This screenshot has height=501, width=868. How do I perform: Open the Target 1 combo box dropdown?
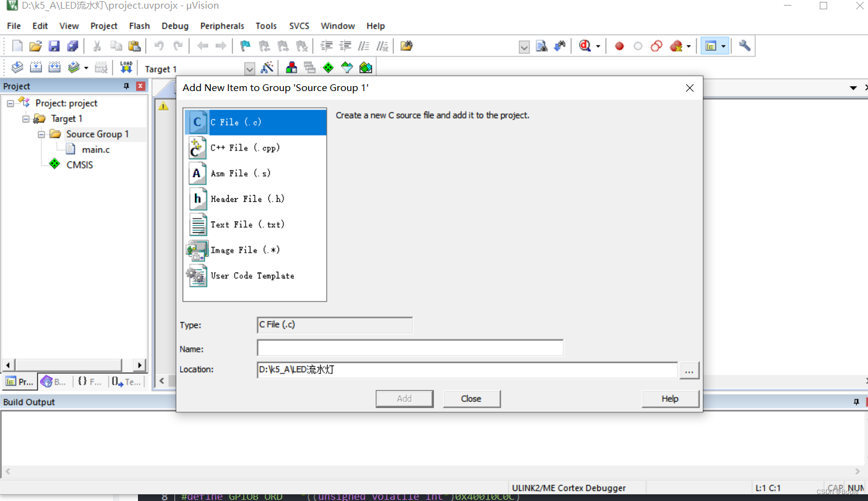tap(249, 69)
